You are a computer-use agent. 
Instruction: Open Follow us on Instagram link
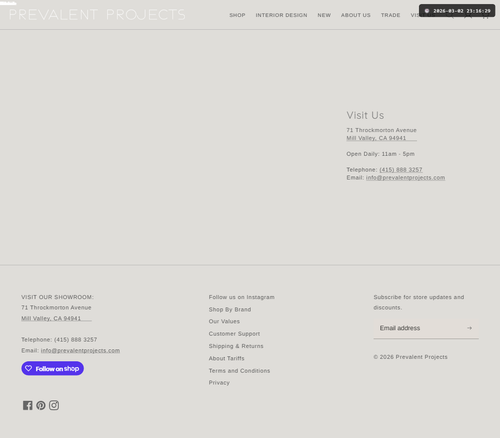[x=242, y=297]
